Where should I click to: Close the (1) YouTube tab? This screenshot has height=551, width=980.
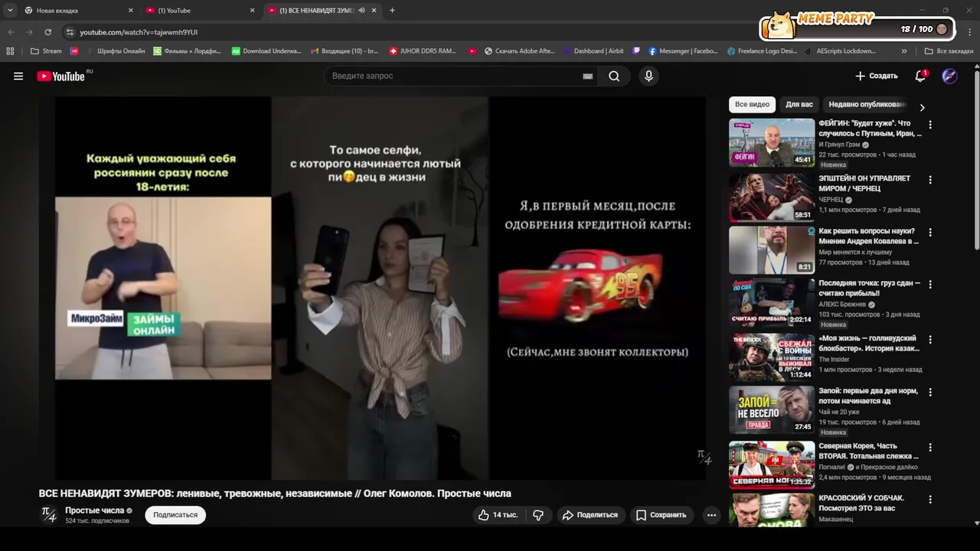click(x=252, y=11)
